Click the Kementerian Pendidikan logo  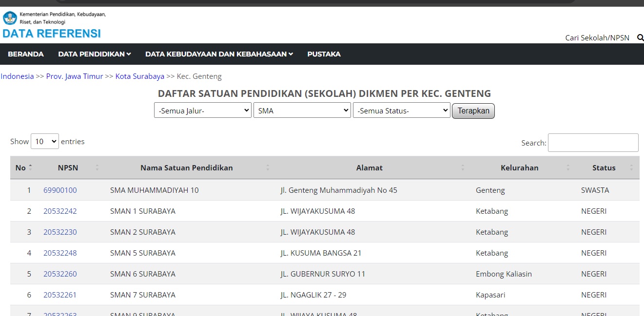tap(10, 19)
